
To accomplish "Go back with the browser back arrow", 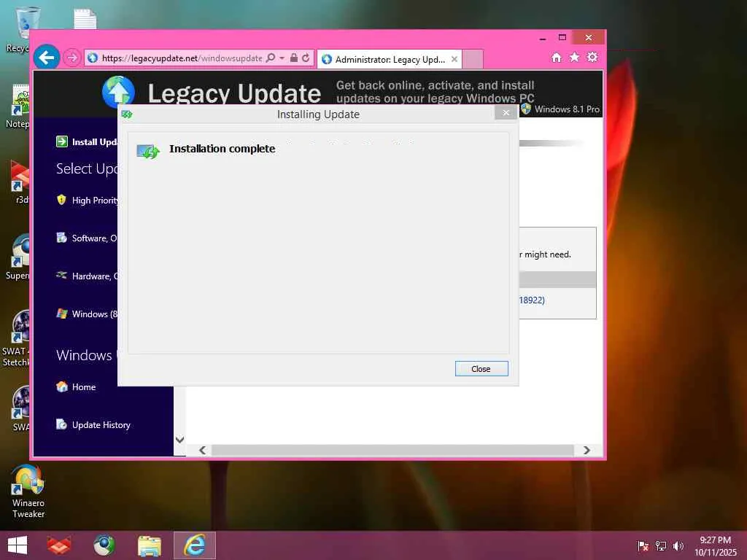I will tap(47, 58).
